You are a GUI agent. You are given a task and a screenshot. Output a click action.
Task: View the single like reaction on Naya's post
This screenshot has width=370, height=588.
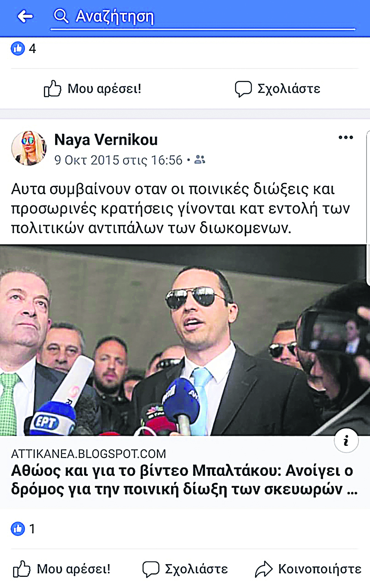pos(24,529)
